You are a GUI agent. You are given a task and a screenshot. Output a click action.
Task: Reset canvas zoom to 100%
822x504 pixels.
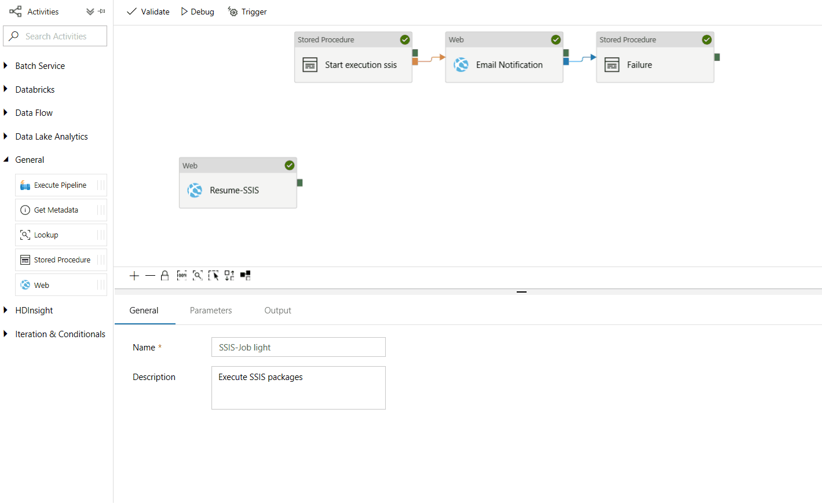[182, 275]
